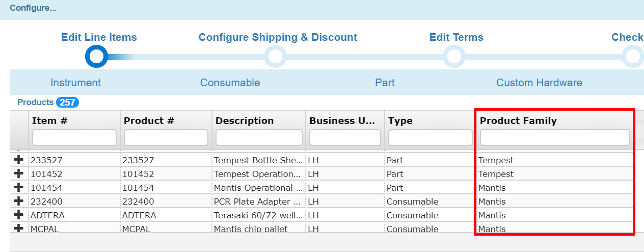Click the Item # filter field
Screen dimensions: 644x252
tap(74, 137)
